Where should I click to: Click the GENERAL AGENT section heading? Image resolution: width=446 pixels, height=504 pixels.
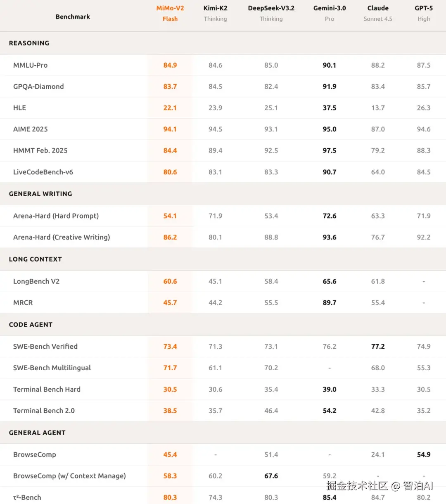point(37,433)
